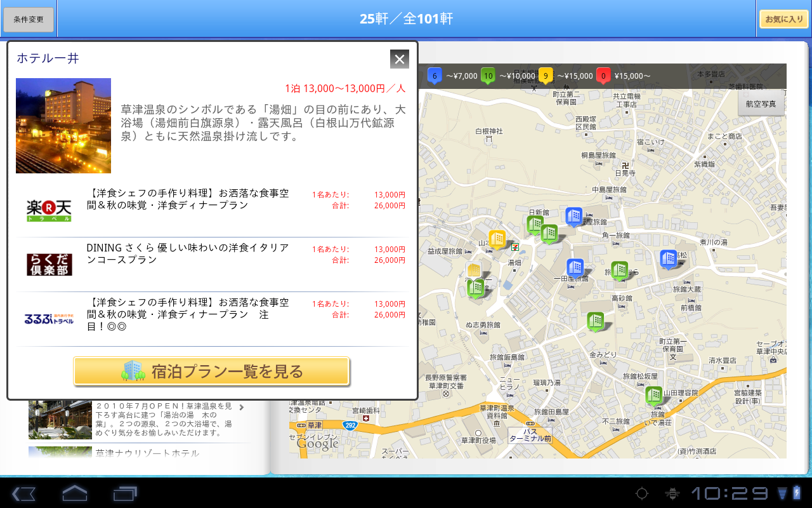Tap the DINING さくら plan title
The height and width of the screenshot is (508, 812).
(188, 253)
